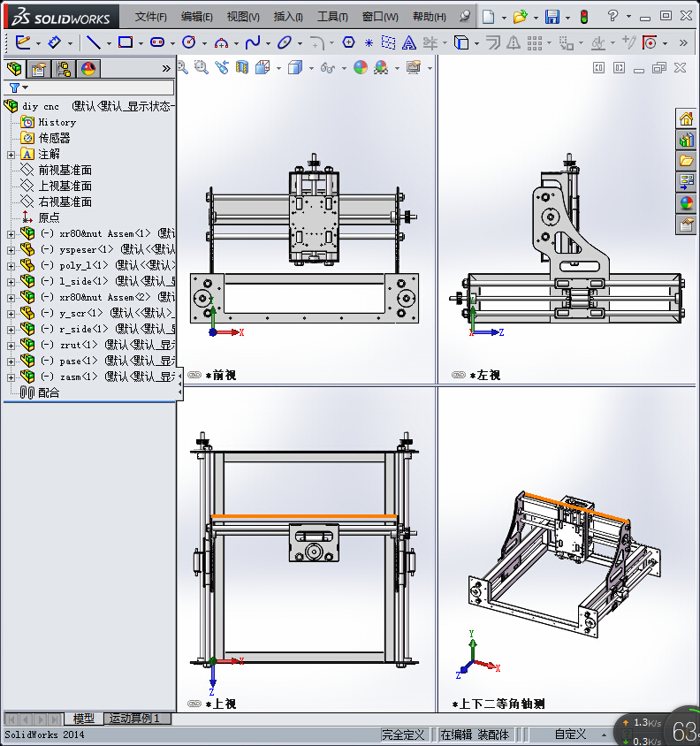
Task: Expand the zasm<1> component node
Action: click(11, 377)
